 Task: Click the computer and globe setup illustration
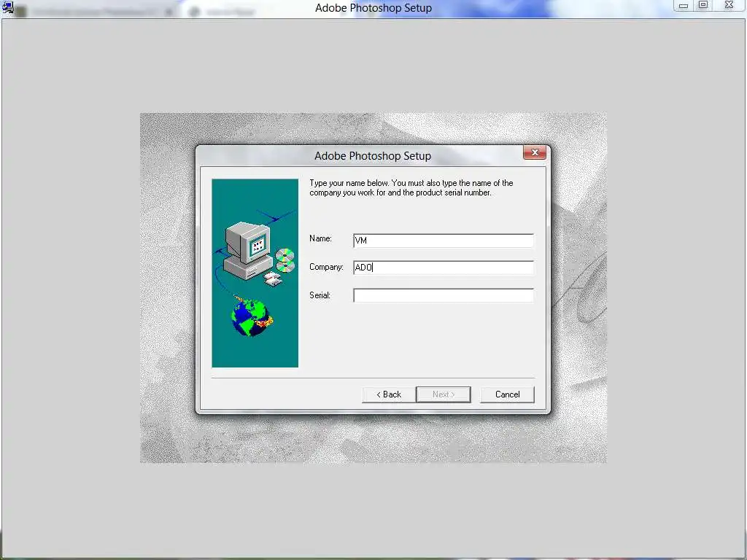click(x=255, y=273)
